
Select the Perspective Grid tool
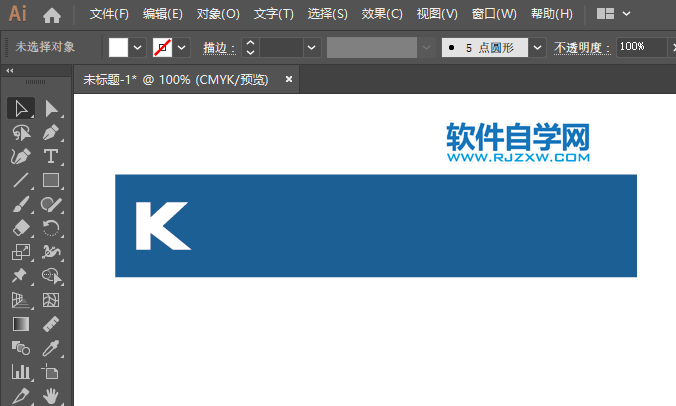(21, 300)
